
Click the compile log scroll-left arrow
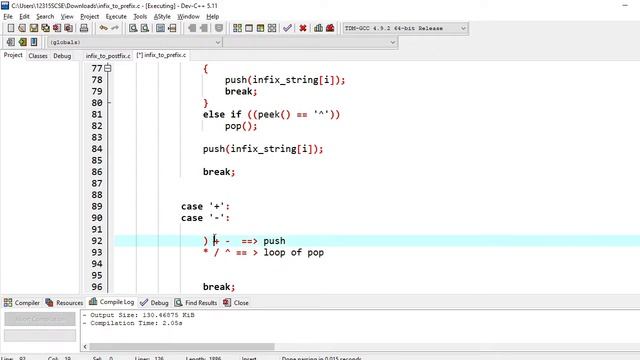[x=85, y=347]
